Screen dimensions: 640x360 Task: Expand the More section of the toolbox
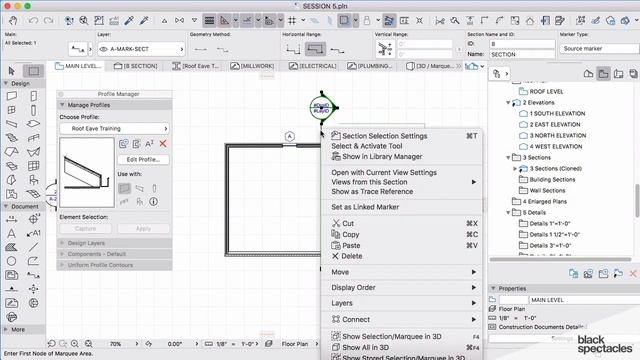click(x=6, y=329)
